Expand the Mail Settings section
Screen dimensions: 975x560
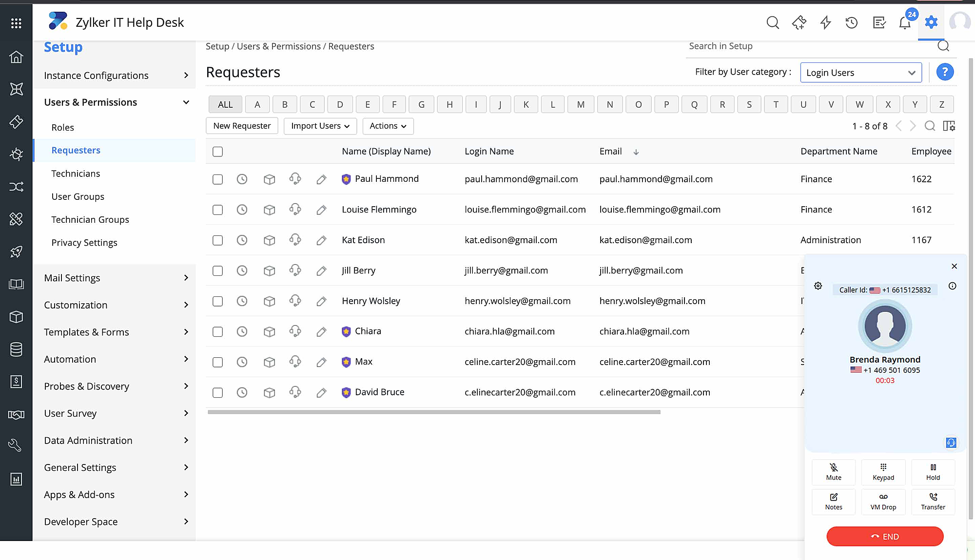[x=72, y=278]
